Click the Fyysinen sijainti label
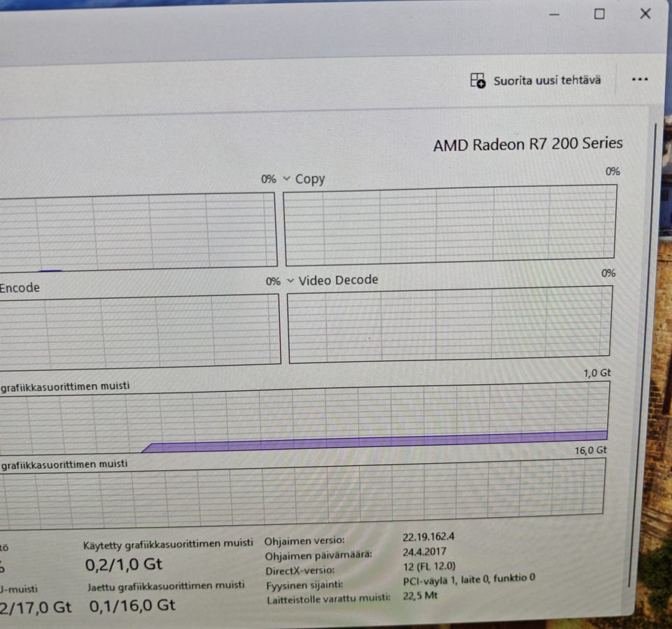This screenshot has height=629, width=672. point(304,586)
